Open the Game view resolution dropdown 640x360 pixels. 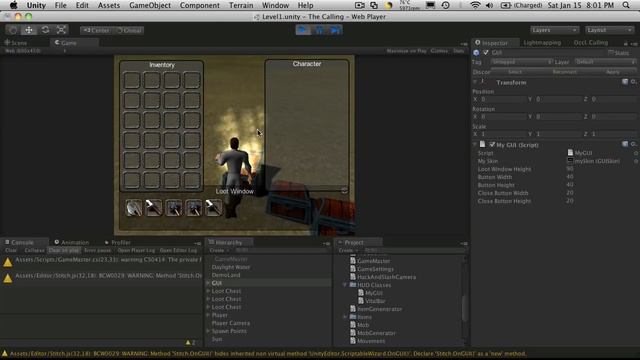(x=35, y=51)
